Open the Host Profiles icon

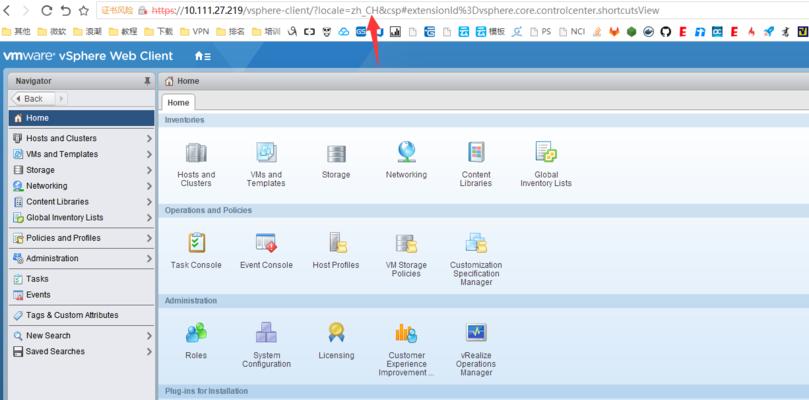click(x=336, y=243)
